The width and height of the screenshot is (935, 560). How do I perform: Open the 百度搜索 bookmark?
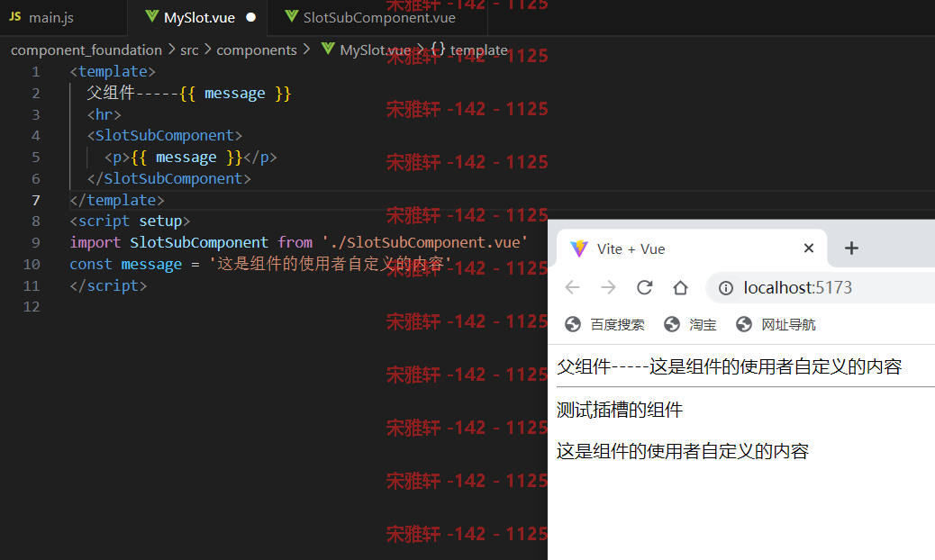tap(604, 325)
